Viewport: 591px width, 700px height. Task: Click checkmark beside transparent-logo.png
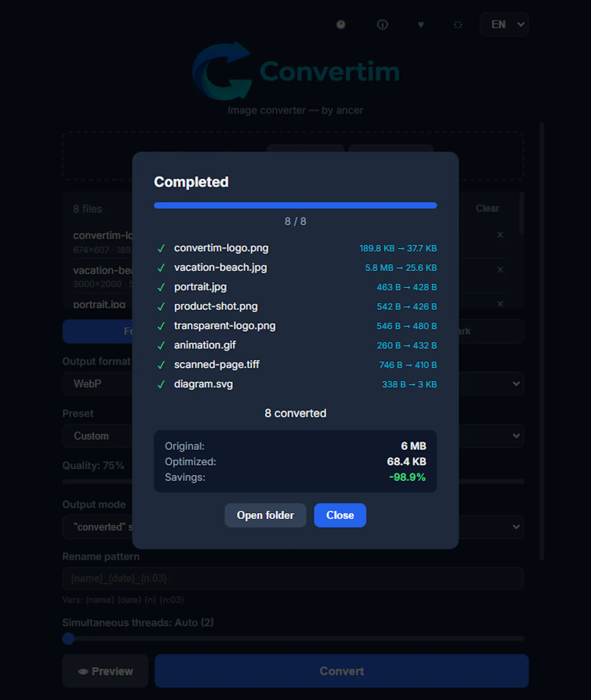161,326
